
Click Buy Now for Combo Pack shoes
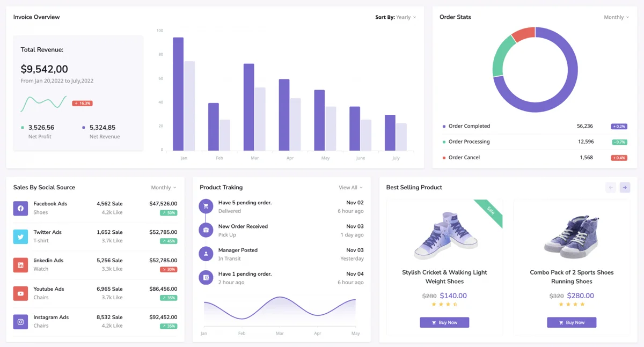coord(572,322)
